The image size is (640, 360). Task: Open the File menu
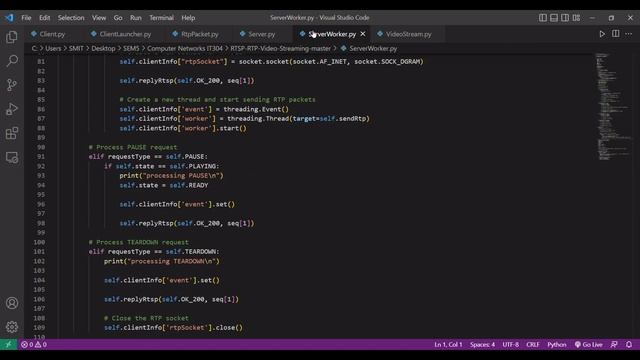26,18
